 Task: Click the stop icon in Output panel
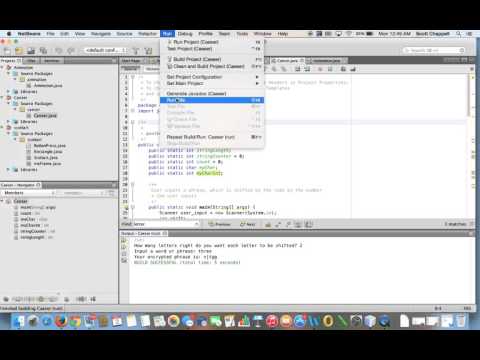[124, 254]
